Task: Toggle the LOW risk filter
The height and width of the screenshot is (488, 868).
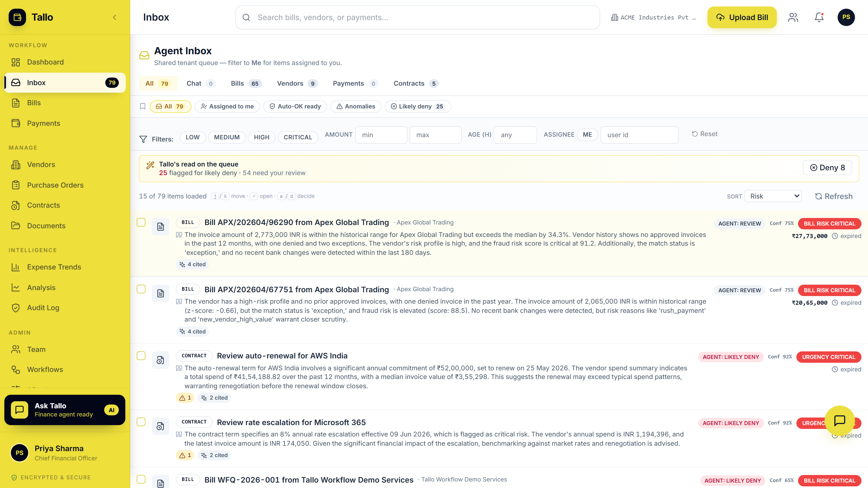Action: pos(193,137)
